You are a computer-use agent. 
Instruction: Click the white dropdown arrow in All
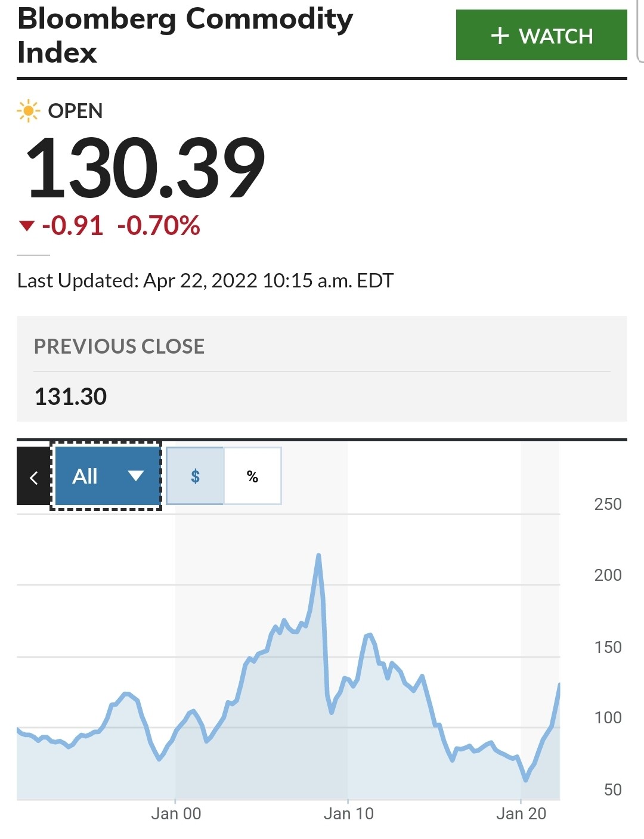point(136,476)
